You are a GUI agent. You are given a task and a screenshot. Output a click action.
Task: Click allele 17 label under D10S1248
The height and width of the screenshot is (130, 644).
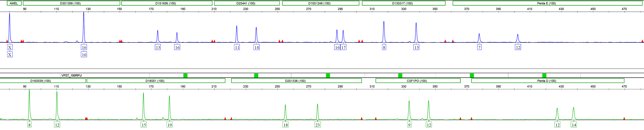(x=344, y=47)
